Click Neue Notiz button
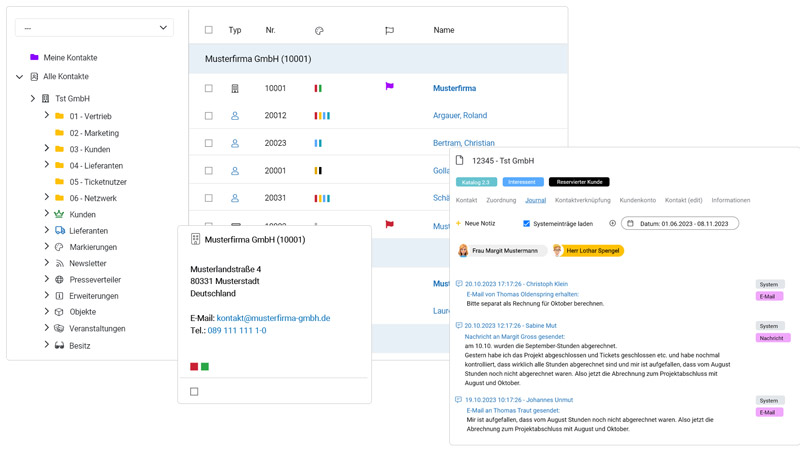Viewport: 800px width, 453px height. (x=476, y=223)
